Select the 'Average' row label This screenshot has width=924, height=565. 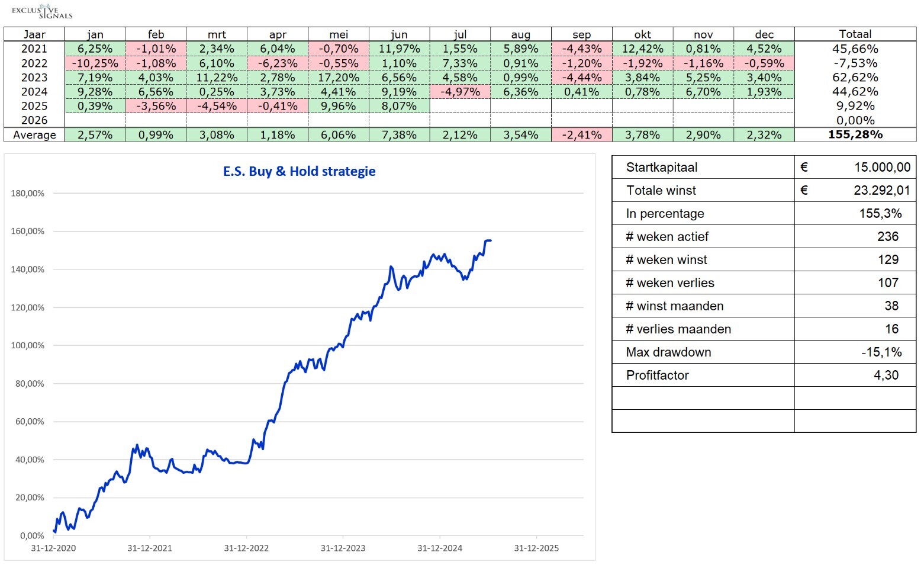click(34, 135)
